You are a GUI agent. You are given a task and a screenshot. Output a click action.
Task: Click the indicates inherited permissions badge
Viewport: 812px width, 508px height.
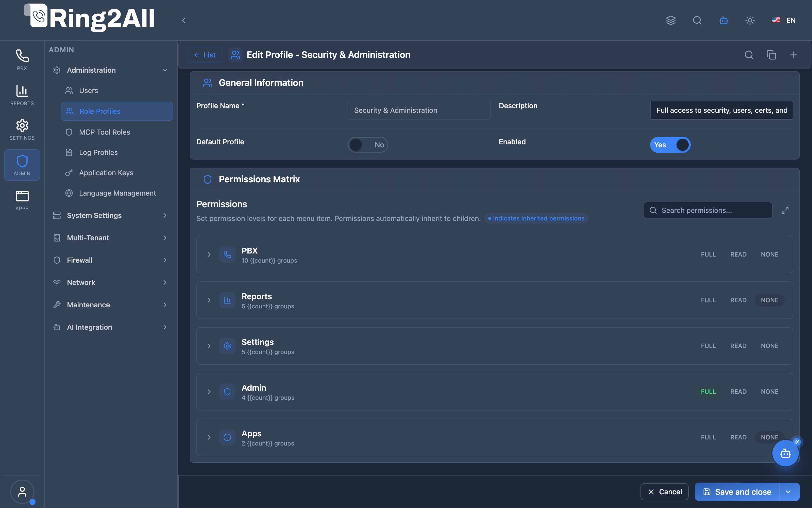click(536, 218)
